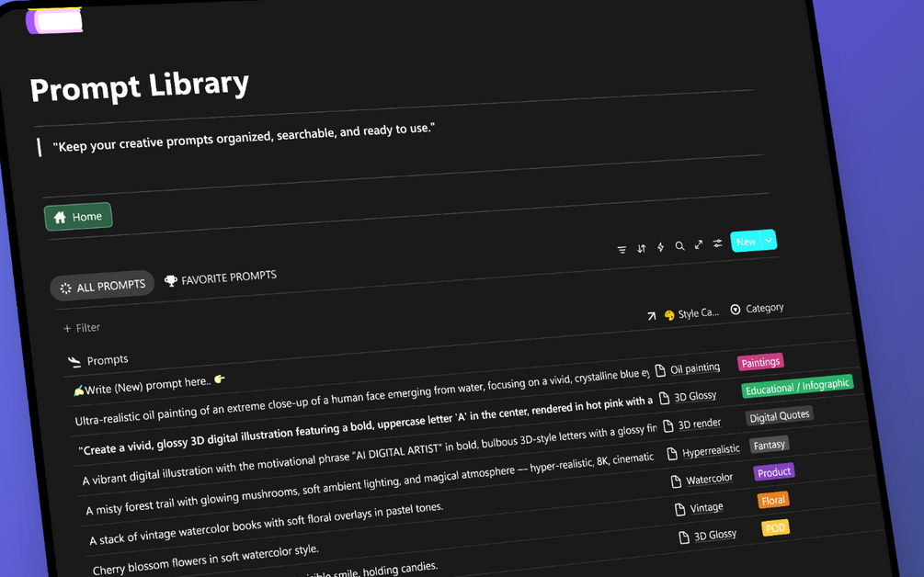Open the misty forest trail prompt row
This screenshot has height=577, width=924.
(370, 484)
